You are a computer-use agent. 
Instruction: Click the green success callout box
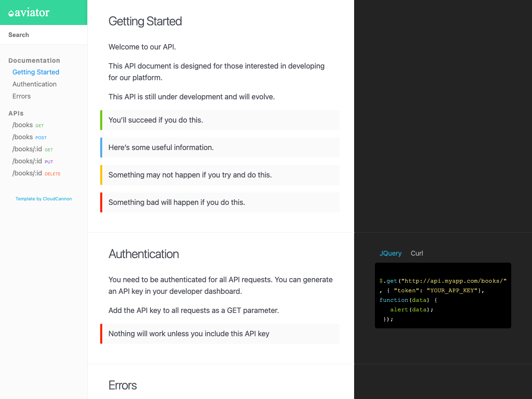click(220, 120)
